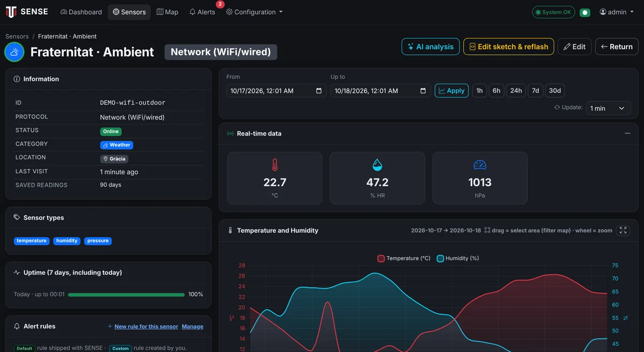This screenshot has height=352, width=644.
Task: Select the 24h time range
Action: 516,91
